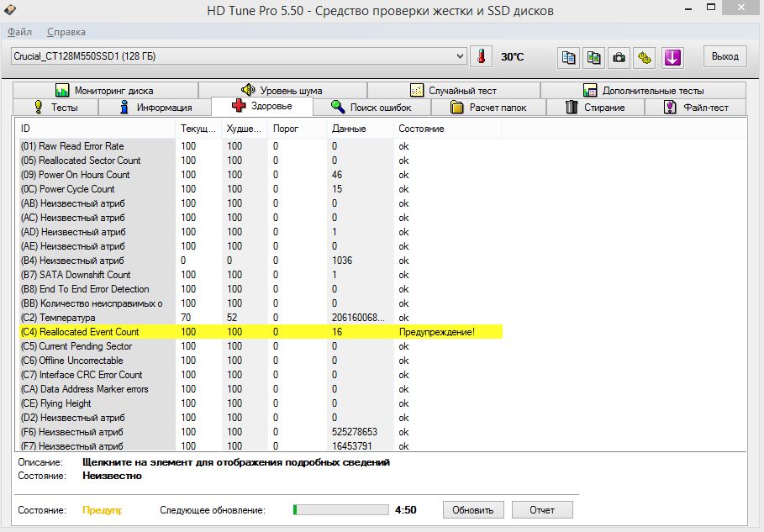Select the (09) Power On Hours Count row
Image resolution: width=764 pixels, height=532 pixels.
point(259,175)
